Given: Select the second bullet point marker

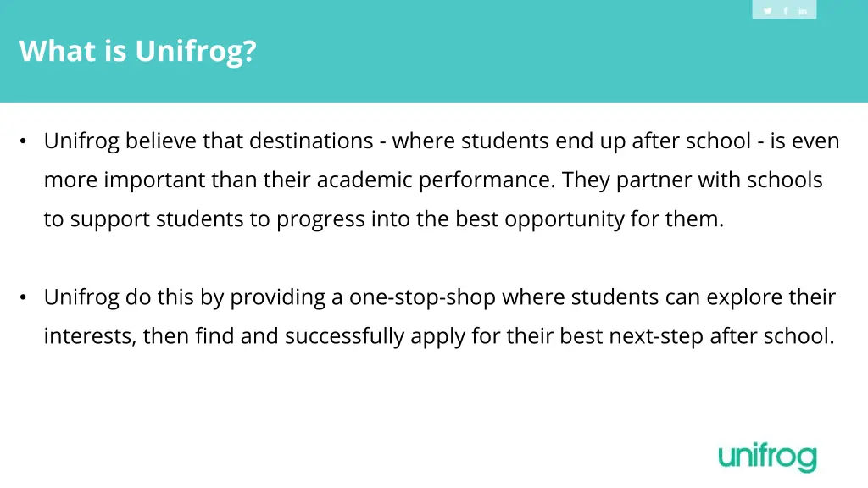Looking at the screenshot, I should coord(24,298).
